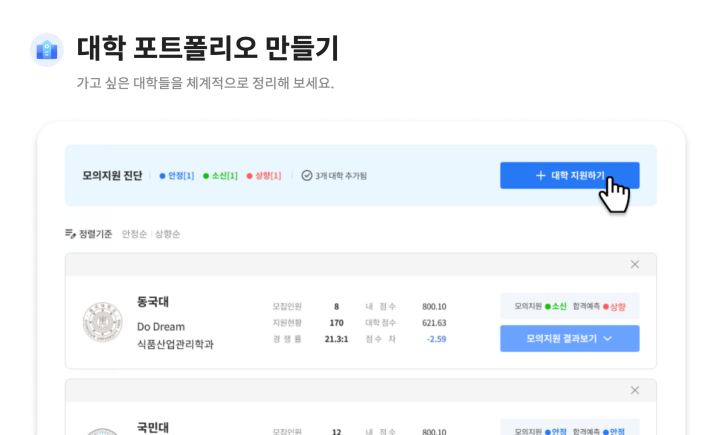This screenshot has height=435, width=720.
Task: Click the '+ 대학 지원하기' button
Action: [569, 175]
